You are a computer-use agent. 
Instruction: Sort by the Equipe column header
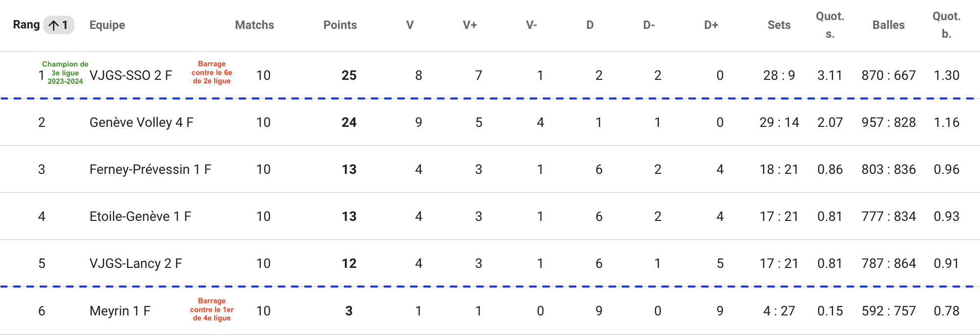pos(107,25)
